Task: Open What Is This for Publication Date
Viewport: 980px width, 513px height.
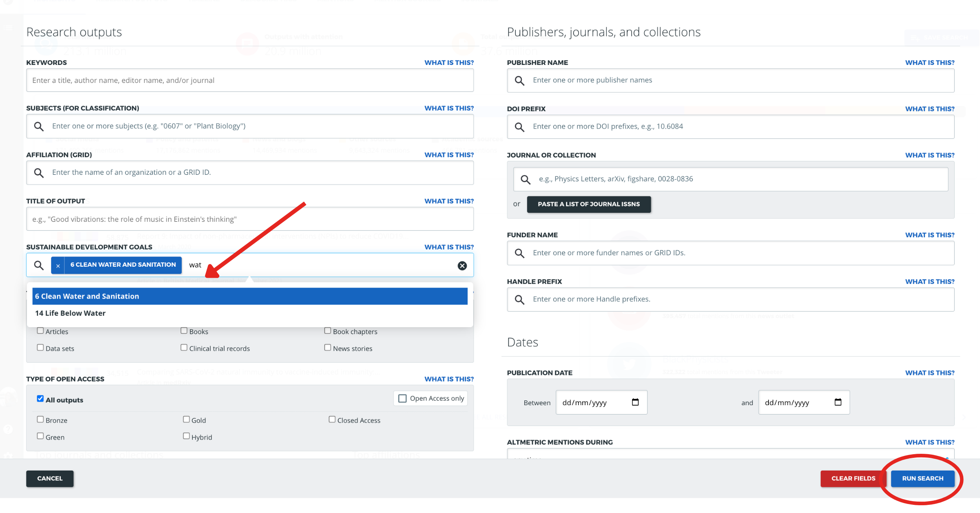Action: [930, 373]
